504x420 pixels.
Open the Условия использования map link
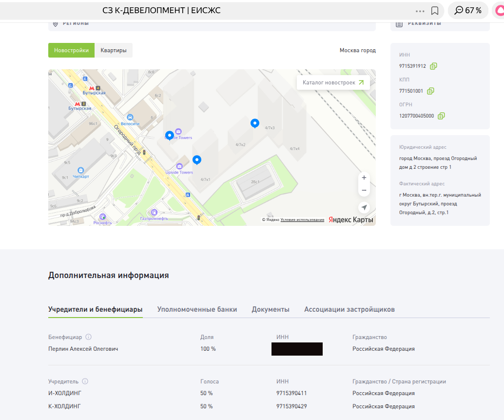[x=302, y=220]
